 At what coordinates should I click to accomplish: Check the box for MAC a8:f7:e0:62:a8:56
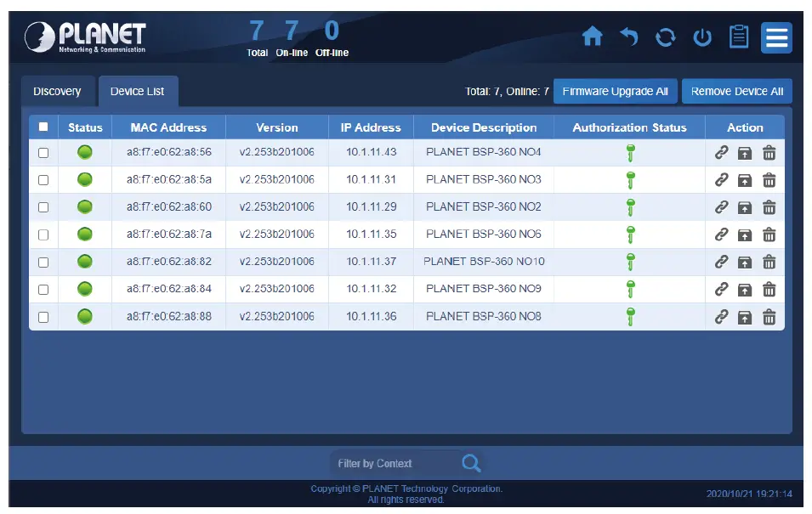(x=43, y=153)
